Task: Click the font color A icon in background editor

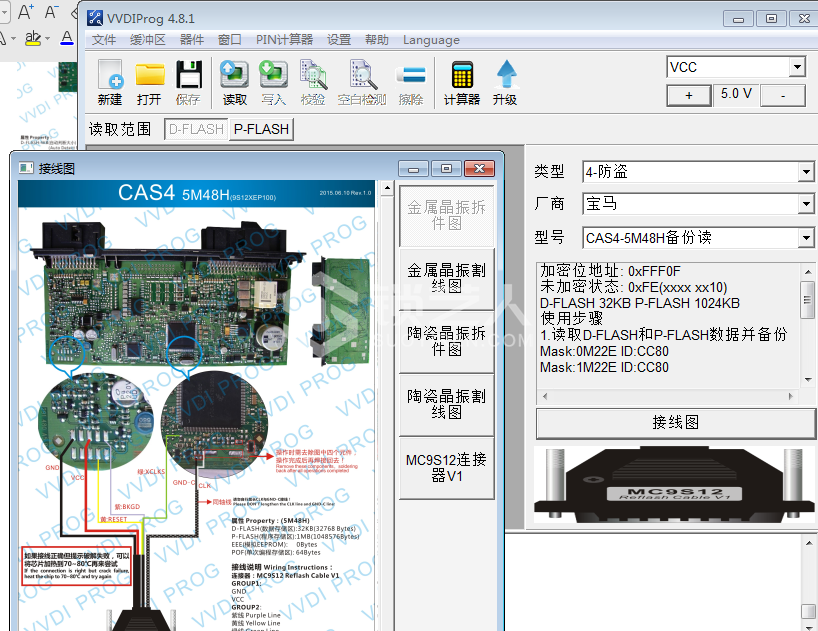Action: [66, 38]
